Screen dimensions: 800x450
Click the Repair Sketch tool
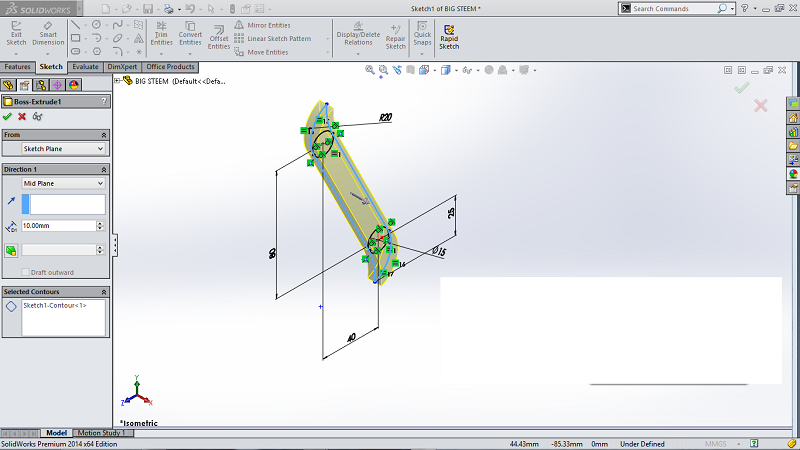pyautogui.click(x=395, y=37)
